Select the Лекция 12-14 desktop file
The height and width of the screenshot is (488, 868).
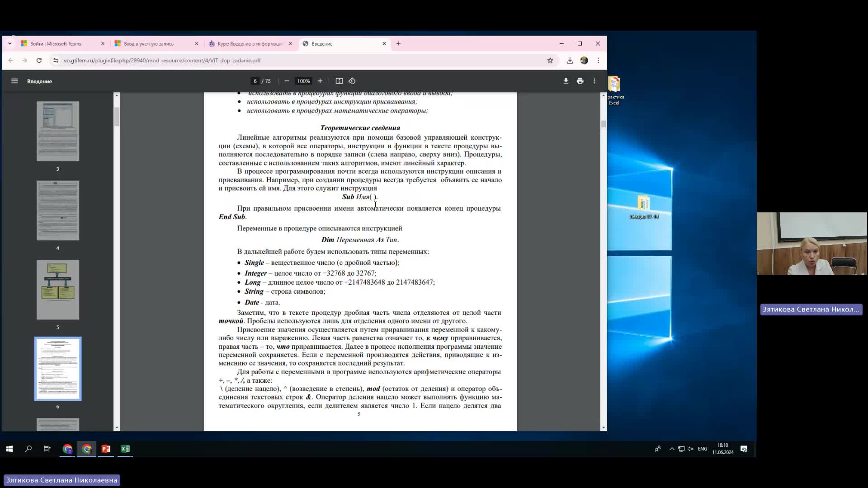(x=644, y=207)
